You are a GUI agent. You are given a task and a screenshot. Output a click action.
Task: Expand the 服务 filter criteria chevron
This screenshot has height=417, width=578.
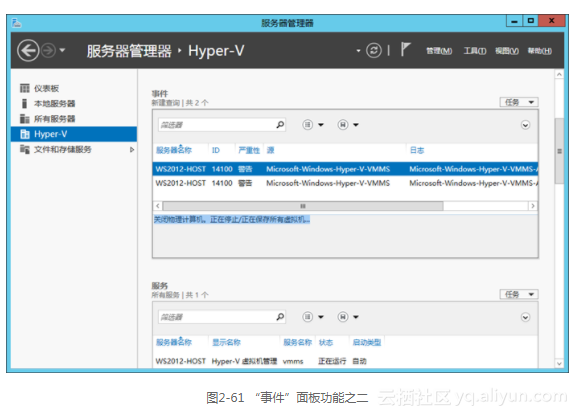[x=525, y=317]
